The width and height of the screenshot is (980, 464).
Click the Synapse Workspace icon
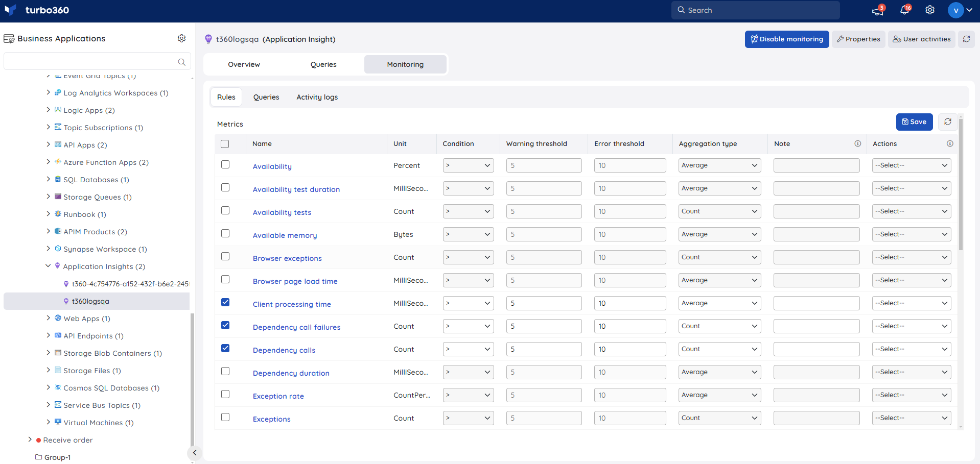[58, 249]
